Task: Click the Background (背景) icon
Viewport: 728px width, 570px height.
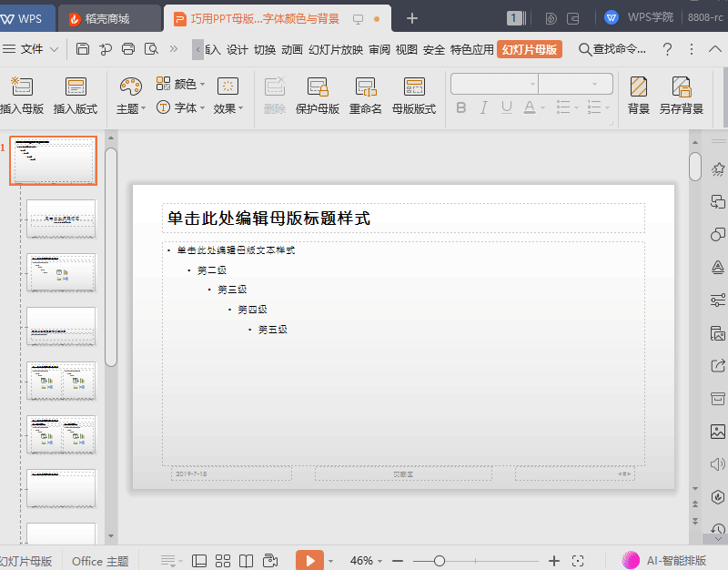Action: pos(639,97)
